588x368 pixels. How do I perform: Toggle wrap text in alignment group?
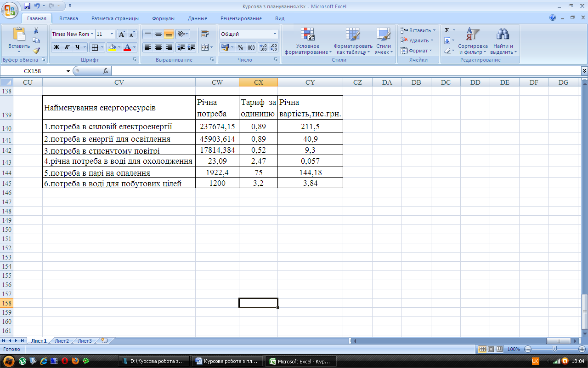coord(205,34)
